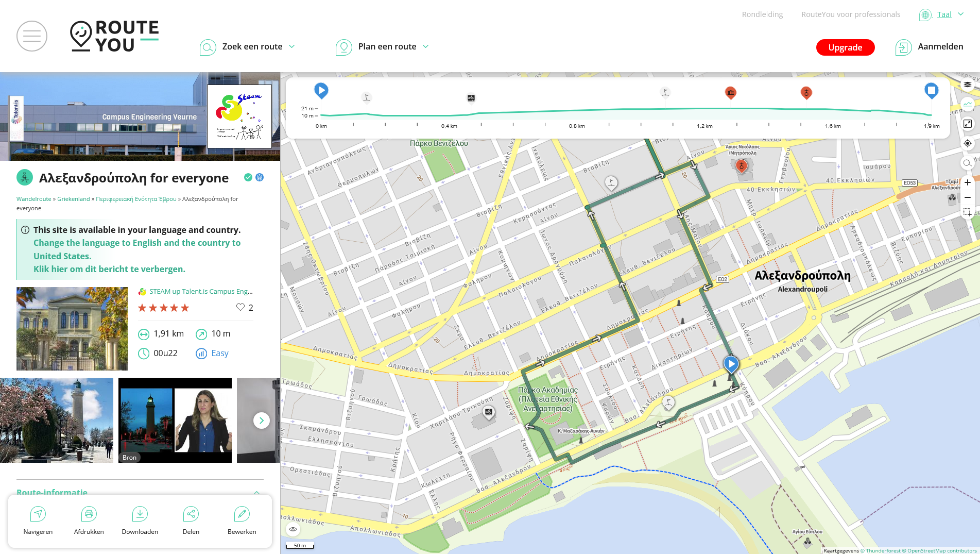Expand the map to fullscreen

(x=968, y=124)
